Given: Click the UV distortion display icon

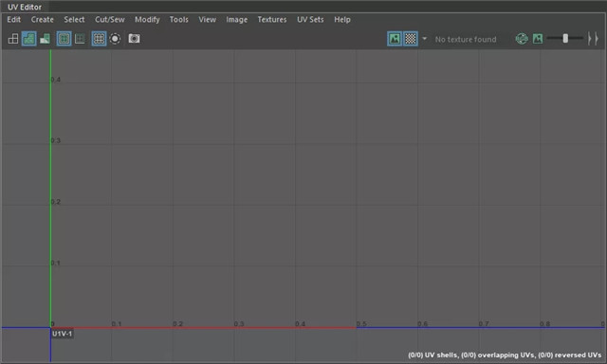Looking at the screenshot, I should (45, 39).
